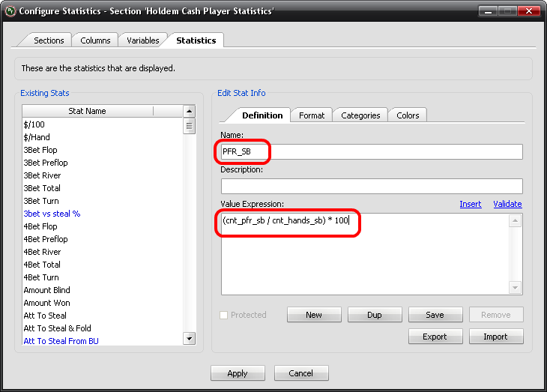The image size is (547, 392).
Task: Click inside the Description field
Action: pyautogui.click(x=371, y=186)
